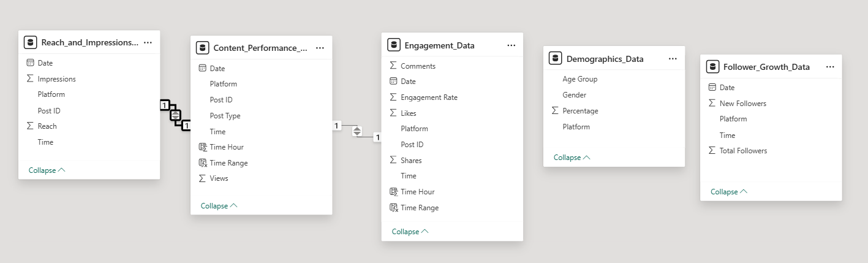Collapse the Engagement_Data table
This screenshot has width=868, height=263.
pyautogui.click(x=410, y=231)
